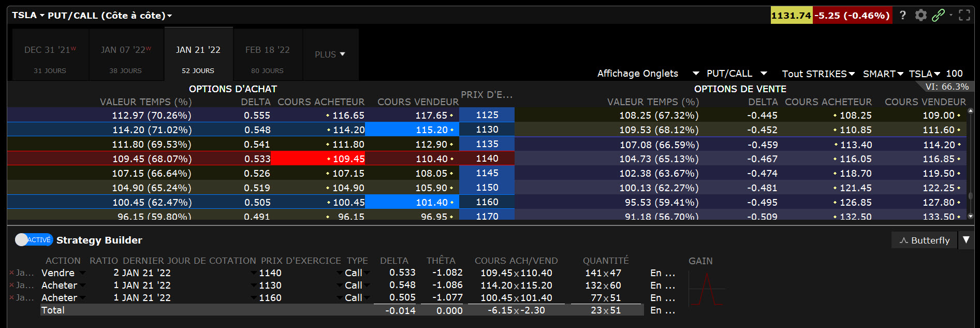Click the puts VALEUR TEMPS (%) column header

(653, 102)
